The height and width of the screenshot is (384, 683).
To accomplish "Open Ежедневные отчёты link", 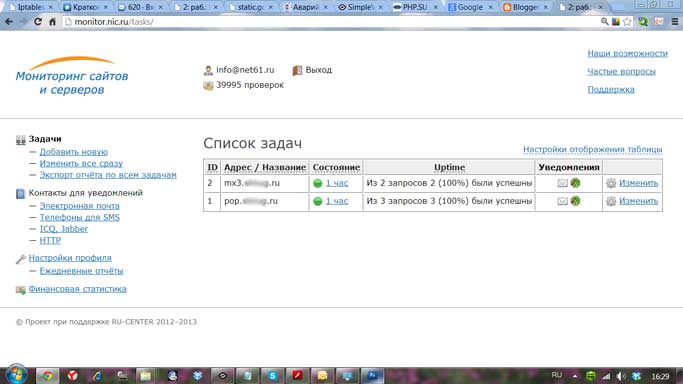I will (81, 271).
